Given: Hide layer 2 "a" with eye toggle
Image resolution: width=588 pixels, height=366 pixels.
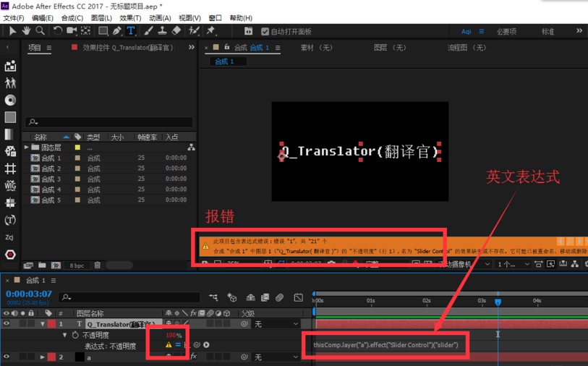Looking at the screenshot, I should (x=7, y=357).
